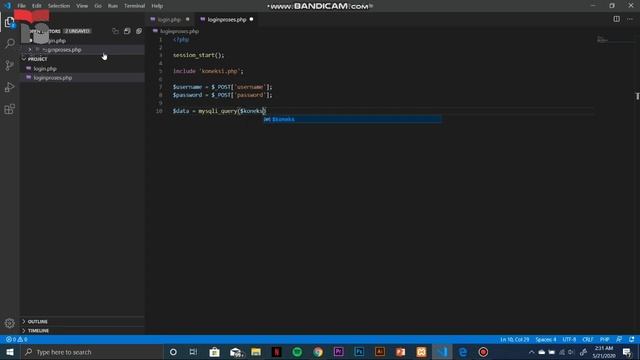Viewport: 640px width, 360px height.
Task: Open the Mail app from taskbar
Action: (236, 352)
